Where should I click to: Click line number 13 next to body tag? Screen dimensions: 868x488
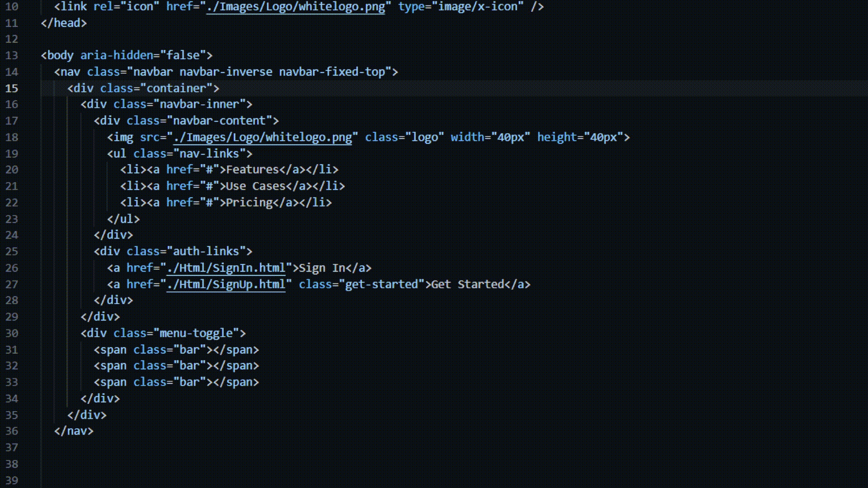pos(12,55)
